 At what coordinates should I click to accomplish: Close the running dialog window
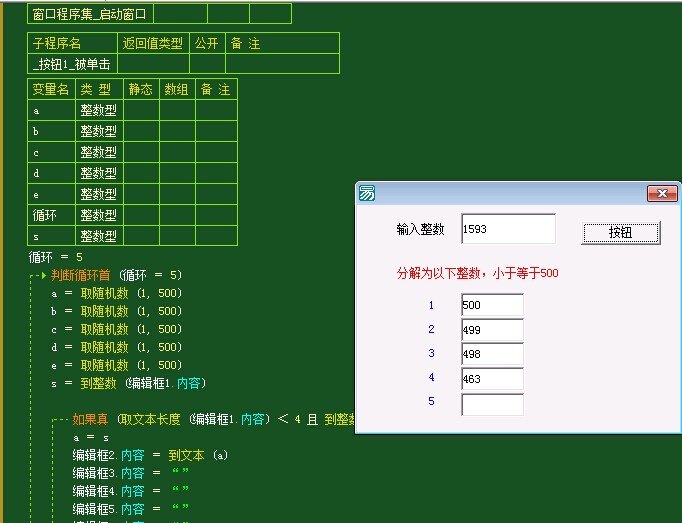pos(662,194)
